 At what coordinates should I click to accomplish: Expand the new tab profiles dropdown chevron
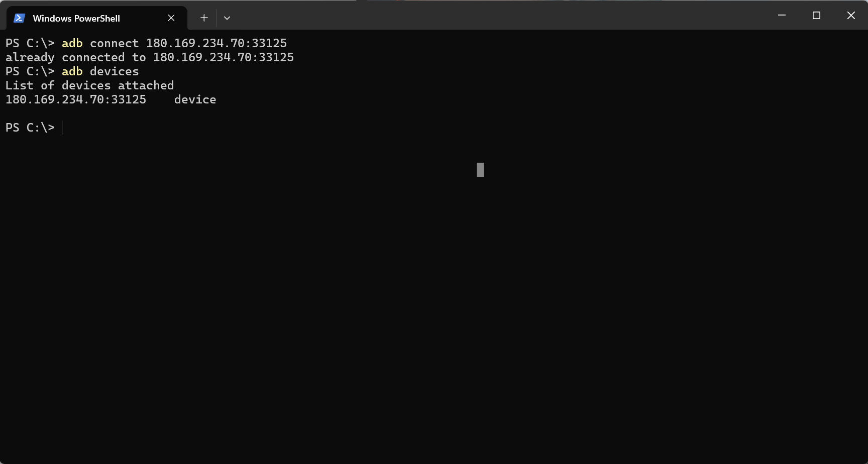coord(227,18)
